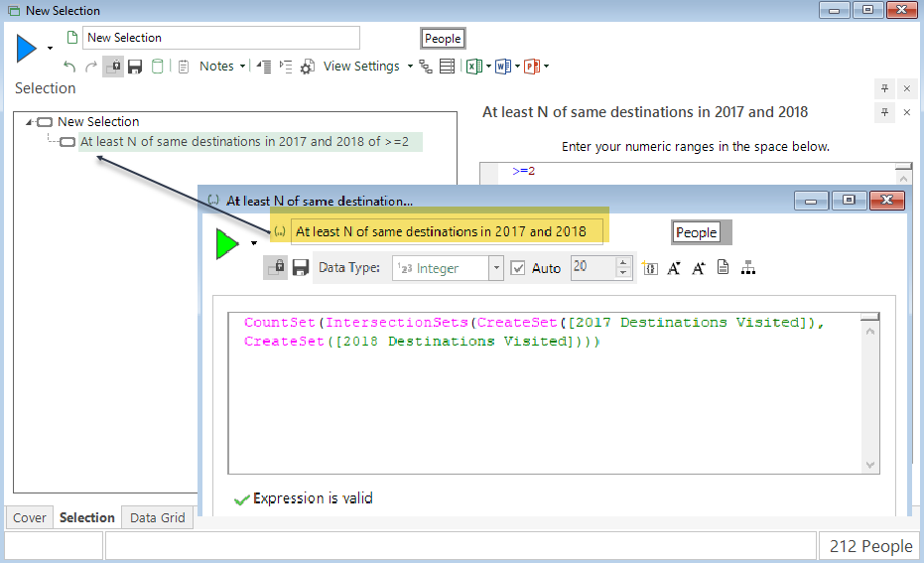Increase the value 20 with the up stepper
Viewport: 924px width, 563px height.
click(x=623, y=262)
